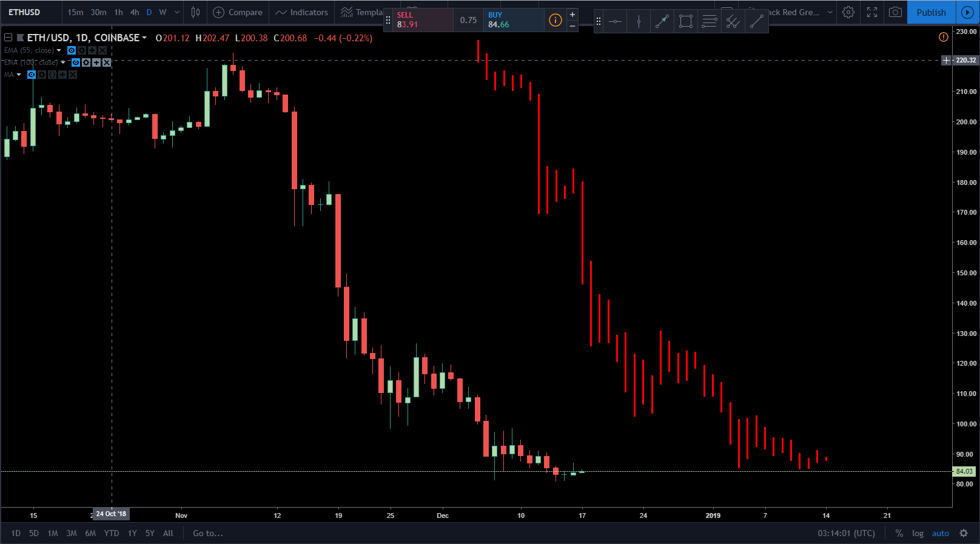
Task: Toggle visibility of EMA (55, close)
Action: pos(72,50)
